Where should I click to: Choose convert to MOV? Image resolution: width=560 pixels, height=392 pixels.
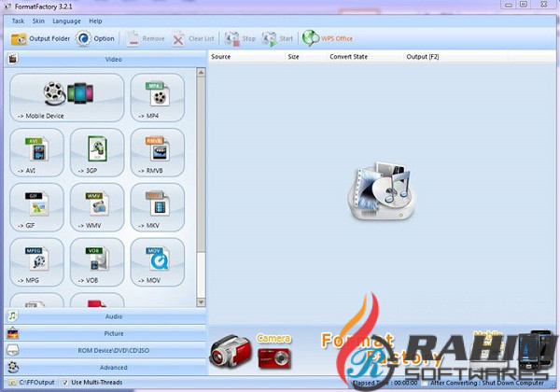pos(158,262)
